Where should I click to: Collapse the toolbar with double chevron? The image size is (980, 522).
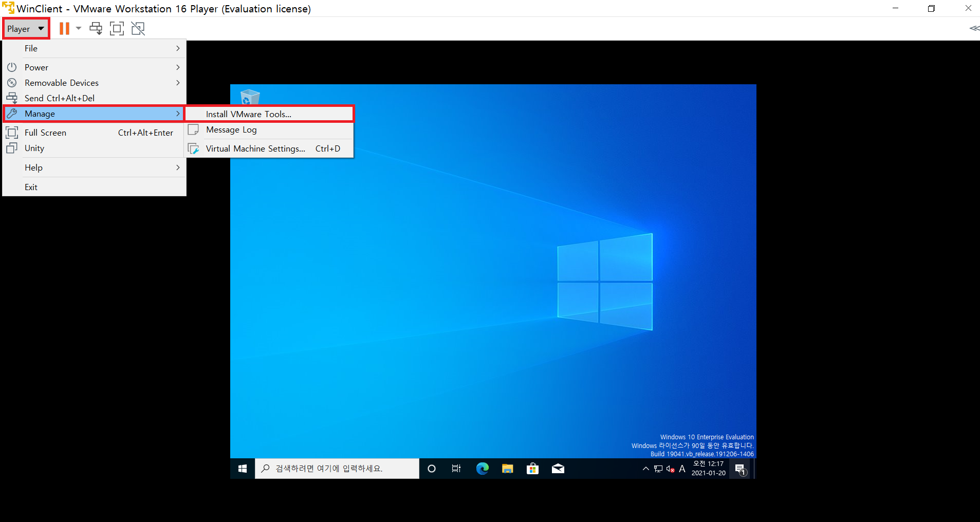(974, 28)
